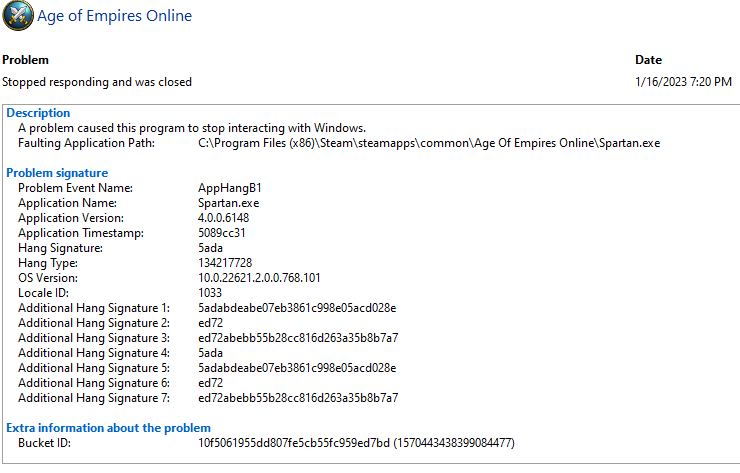Click the Additional Hang Signature 1 value
This screenshot has height=473, width=740.
coord(297,308)
